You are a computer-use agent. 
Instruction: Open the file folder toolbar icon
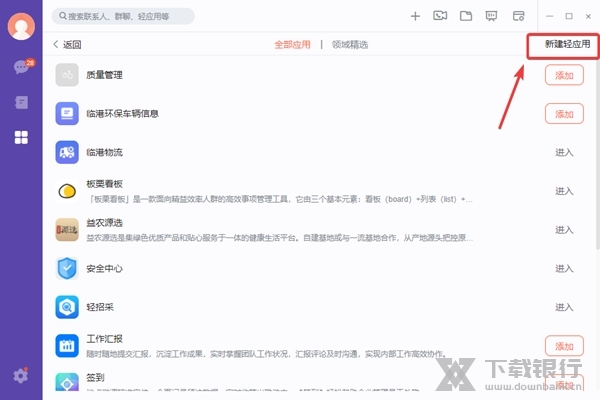(466, 16)
